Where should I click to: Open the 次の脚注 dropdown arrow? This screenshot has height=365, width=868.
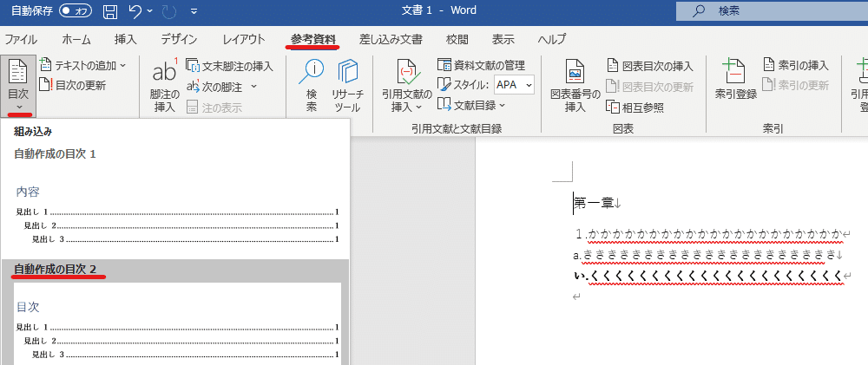253,87
